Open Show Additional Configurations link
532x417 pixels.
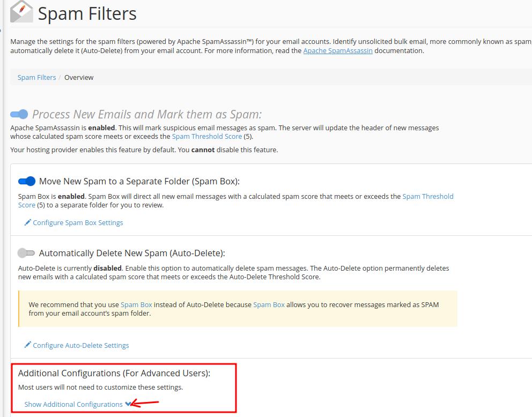pos(73,404)
